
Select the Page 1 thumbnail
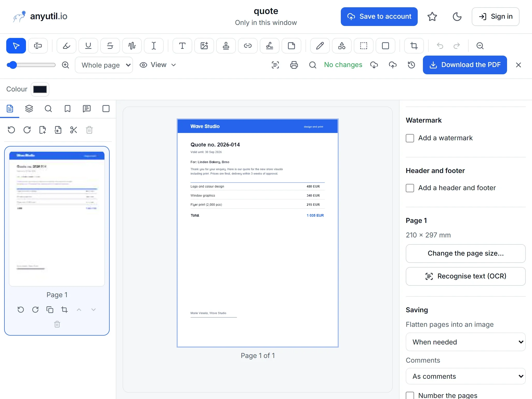point(57,219)
